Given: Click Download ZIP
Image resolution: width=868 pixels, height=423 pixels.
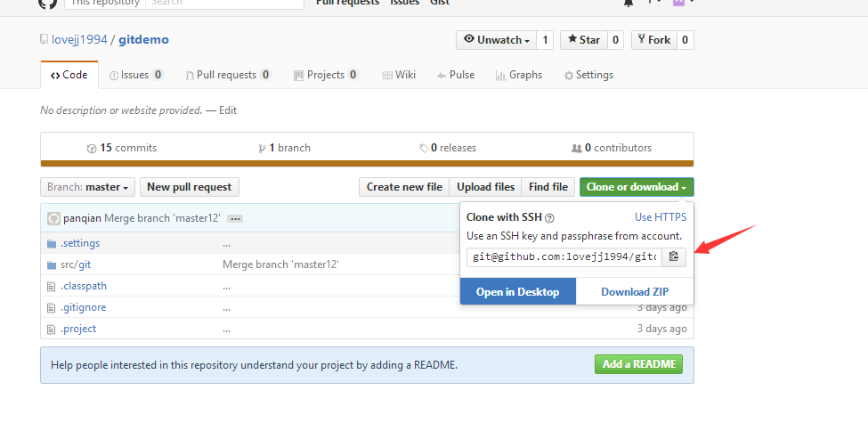Looking at the screenshot, I should point(635,292).
